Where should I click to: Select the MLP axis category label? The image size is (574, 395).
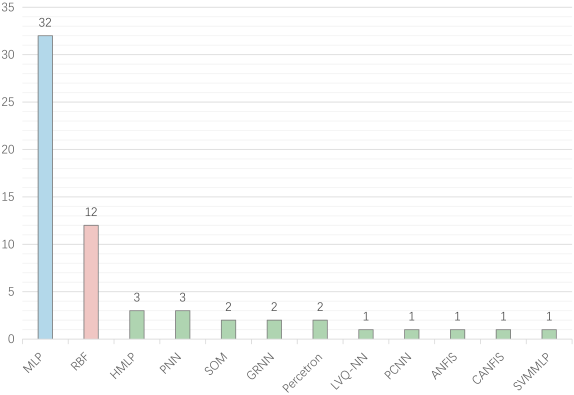tap(33, 363)
